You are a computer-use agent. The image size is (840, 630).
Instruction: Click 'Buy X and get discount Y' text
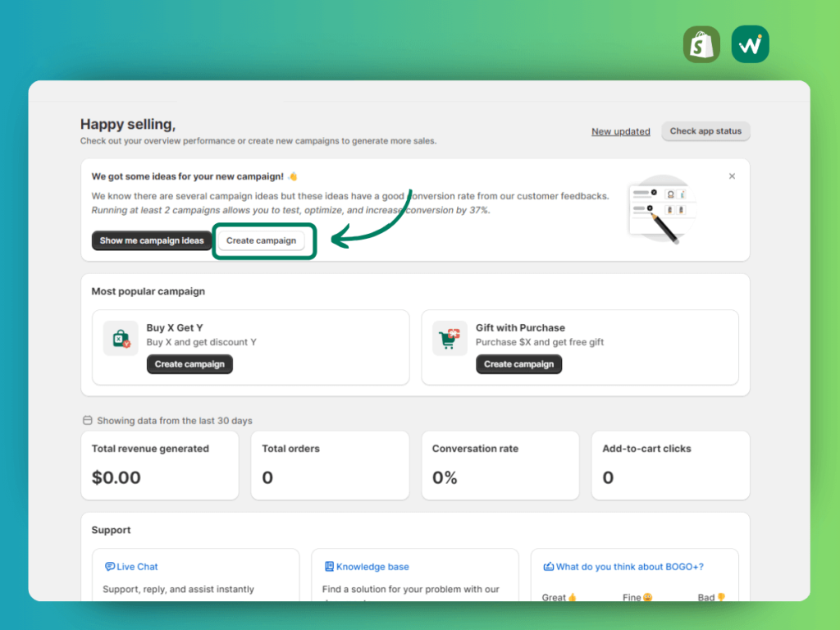[202, 342]
